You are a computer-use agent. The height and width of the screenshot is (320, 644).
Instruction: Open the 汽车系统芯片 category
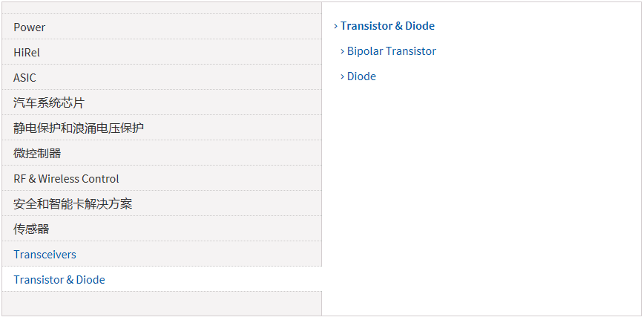click(54, 103)
